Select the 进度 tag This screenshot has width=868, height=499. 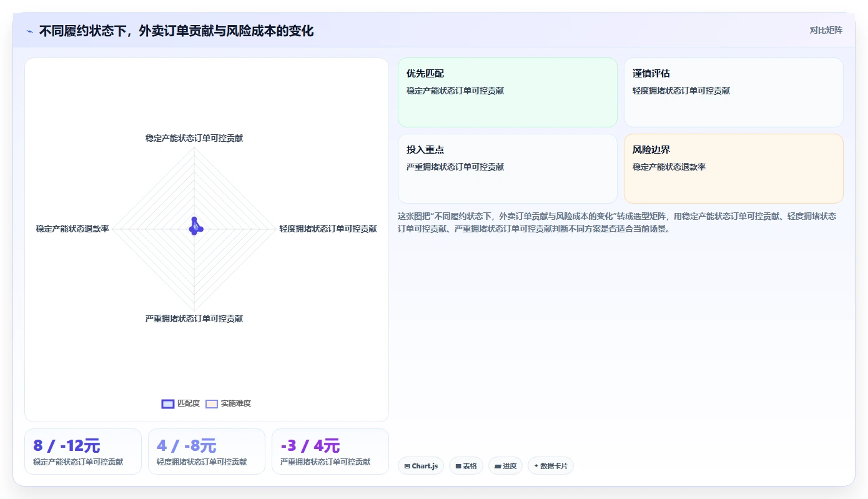point(505,466)
